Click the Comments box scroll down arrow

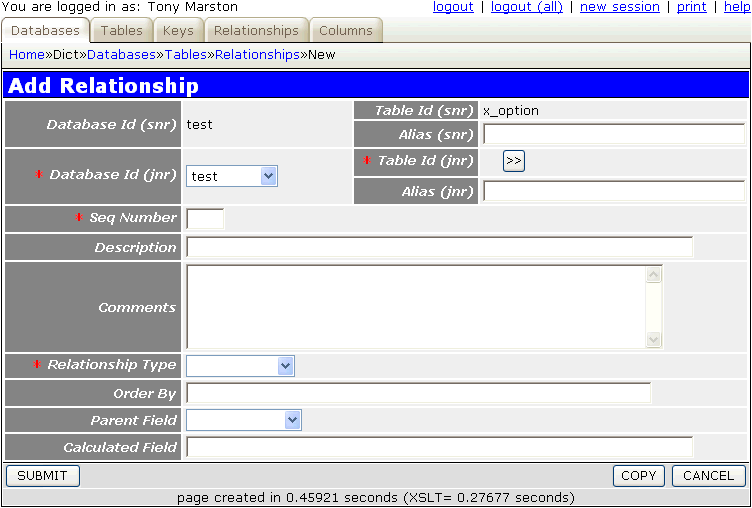654,340
